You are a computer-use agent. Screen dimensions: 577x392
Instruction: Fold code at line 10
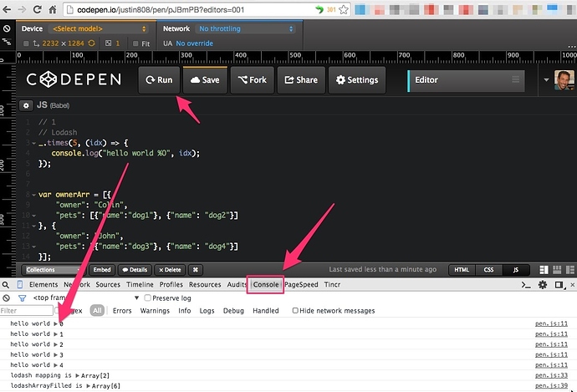(x=33, y=216)
